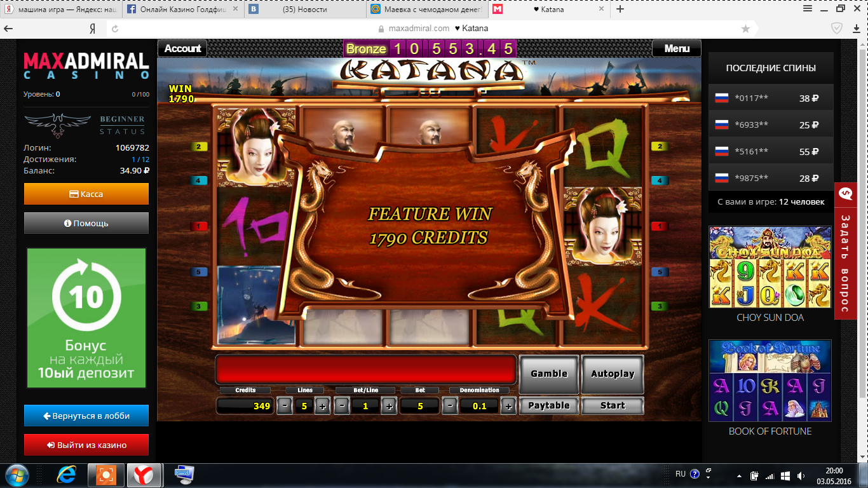Increase the Denomination value
Screen dimensions: 868x488
pyautogui.click(x=508, y=405)
